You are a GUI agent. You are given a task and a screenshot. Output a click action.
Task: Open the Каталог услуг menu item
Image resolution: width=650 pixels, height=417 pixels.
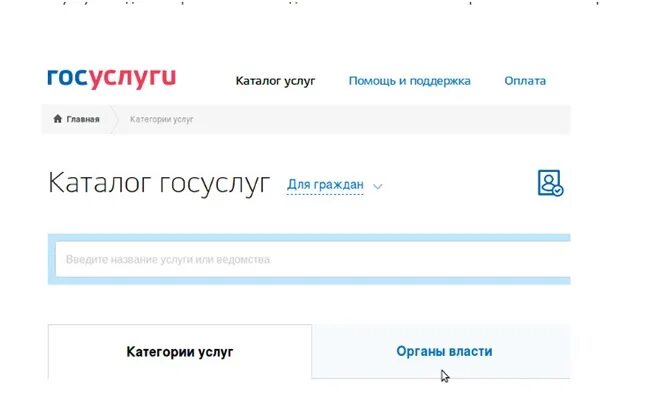[x=275, y=81]
